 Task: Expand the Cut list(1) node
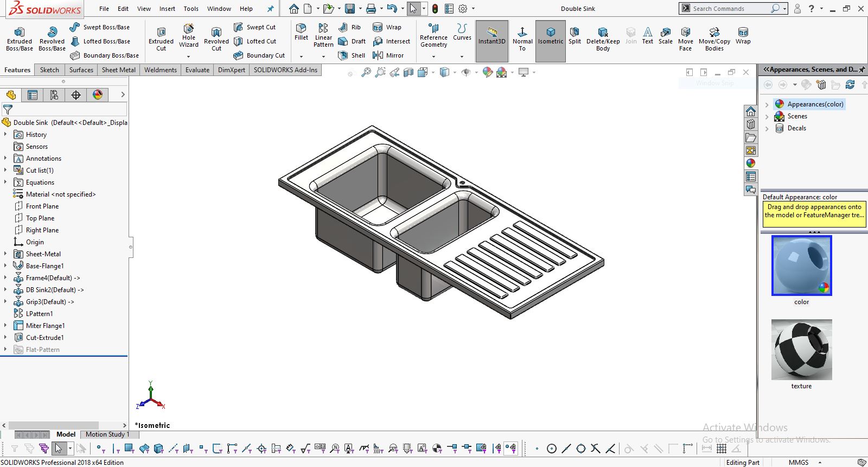(x=5, y=170)
